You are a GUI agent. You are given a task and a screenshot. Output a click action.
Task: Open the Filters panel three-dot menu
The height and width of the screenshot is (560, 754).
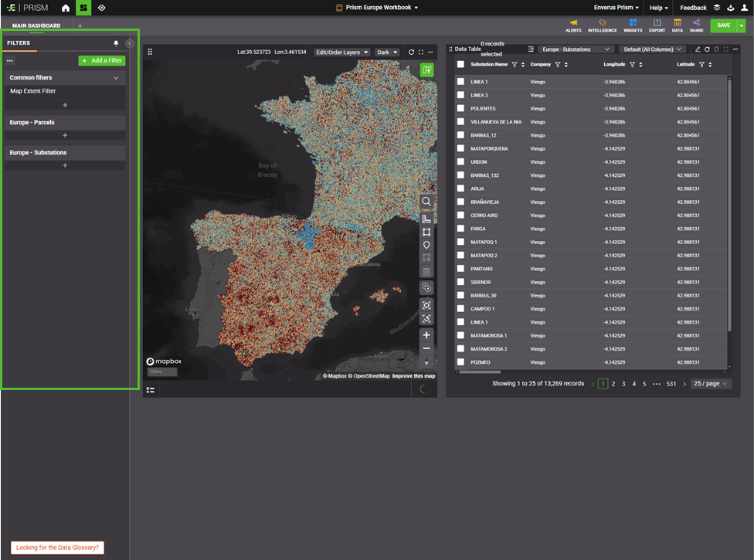[10, 60]
